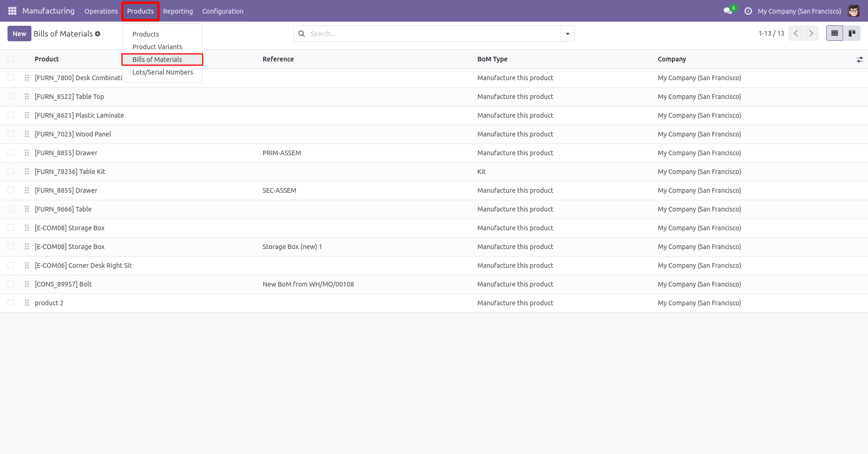Click drag handle of Wood Panel row
The height and width of the screenshot is (454, 868).
click(27, 134)
